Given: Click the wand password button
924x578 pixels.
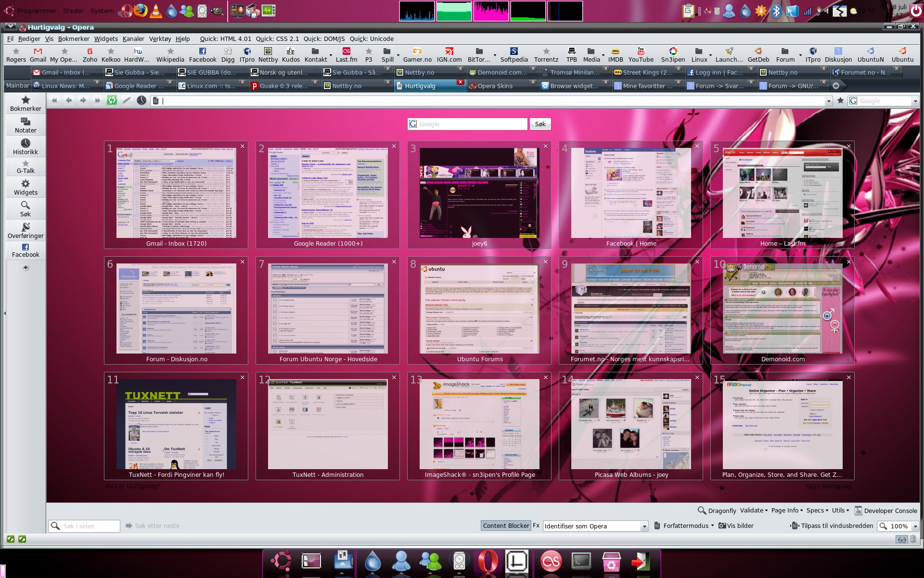Looking at the screenshot, I should click(x=127, y=100).
